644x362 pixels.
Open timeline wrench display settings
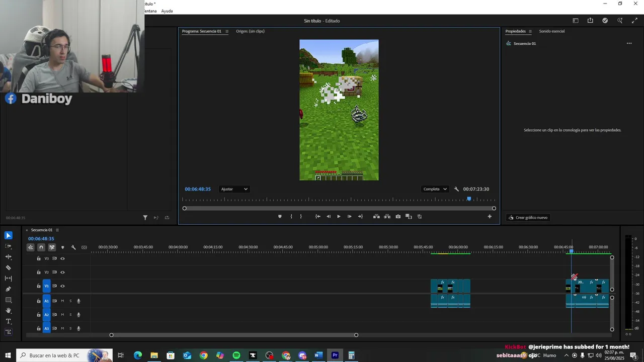point(73,247)
